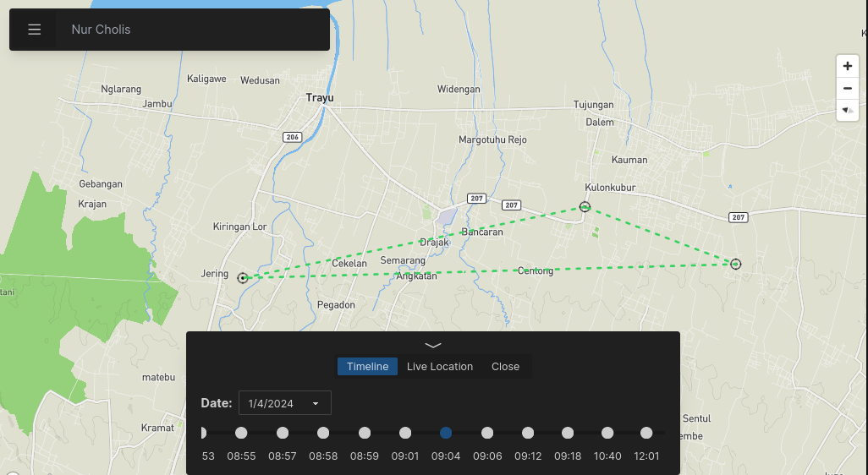Click the partially visible first timeline point
The image size is (868, 475).
(204, 433)
